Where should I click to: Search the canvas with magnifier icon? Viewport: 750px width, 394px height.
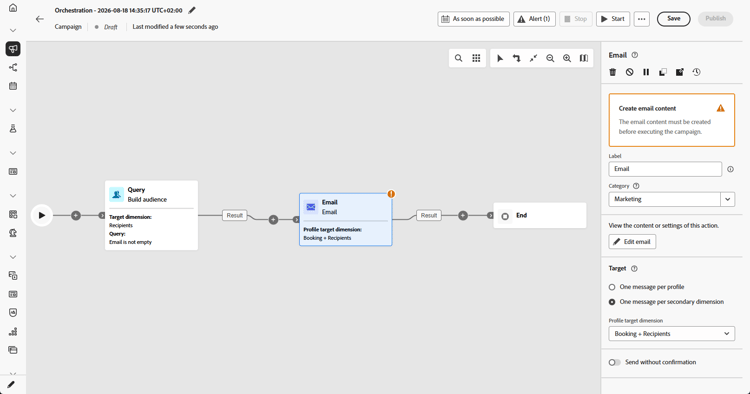[458, 58]
